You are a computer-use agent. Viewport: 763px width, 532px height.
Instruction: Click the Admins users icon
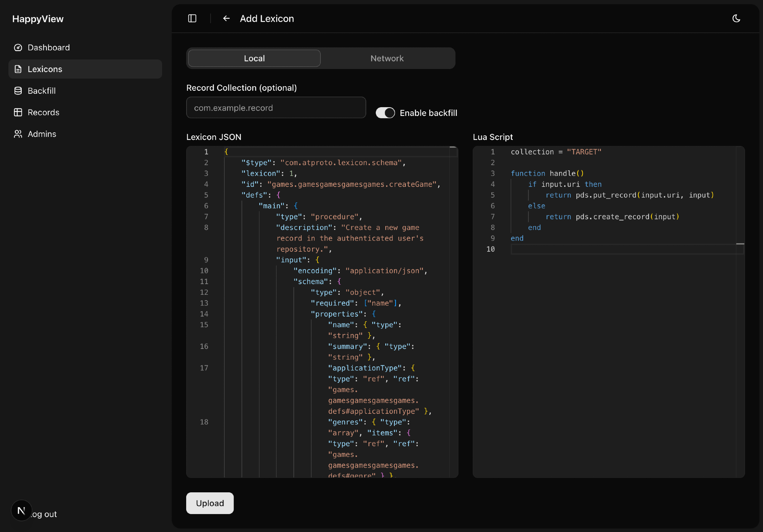pyautogui.click(x=18, y=134)
